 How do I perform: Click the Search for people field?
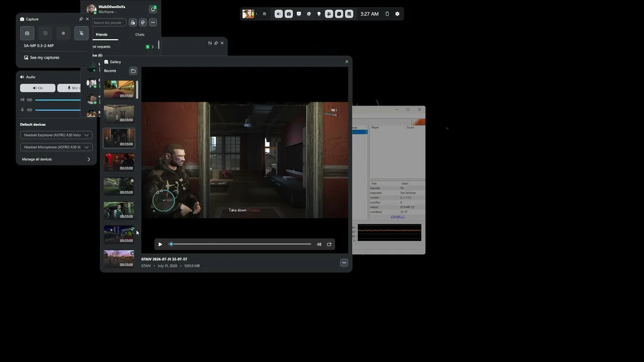coord(109,23)
